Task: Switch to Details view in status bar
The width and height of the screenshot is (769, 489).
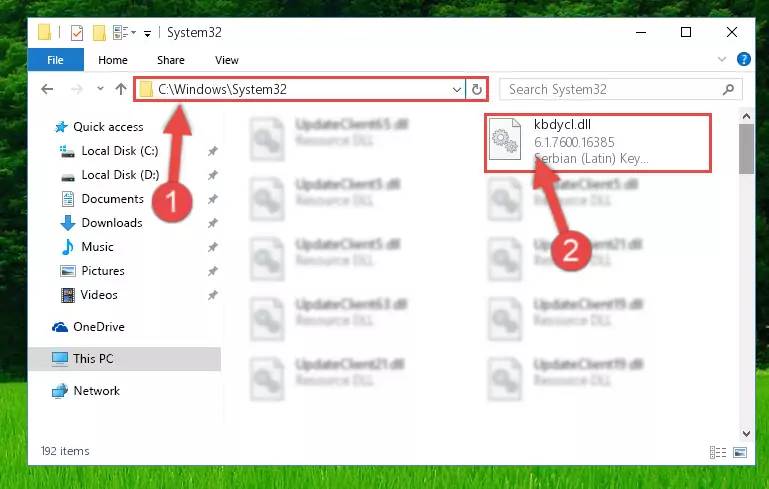Action: coord(718,452)
